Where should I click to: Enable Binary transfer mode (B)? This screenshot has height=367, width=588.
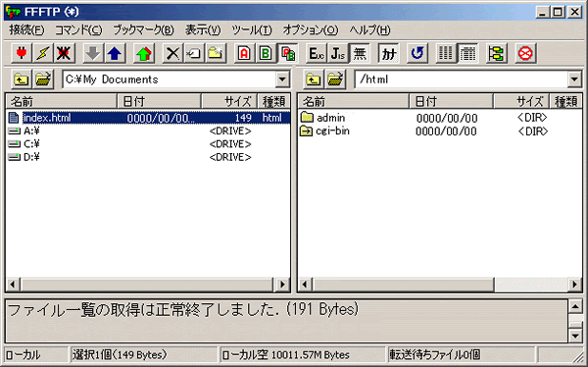(266, 53)
